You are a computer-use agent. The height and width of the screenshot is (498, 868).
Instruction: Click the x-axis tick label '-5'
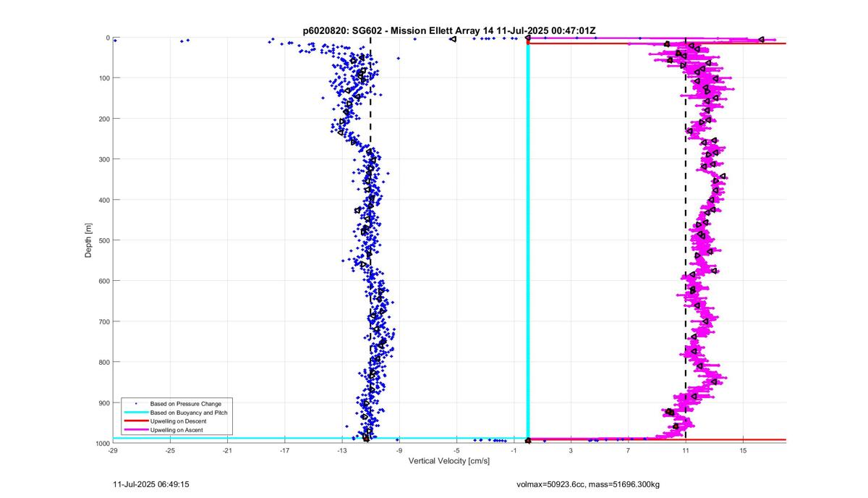coord(456,450)
